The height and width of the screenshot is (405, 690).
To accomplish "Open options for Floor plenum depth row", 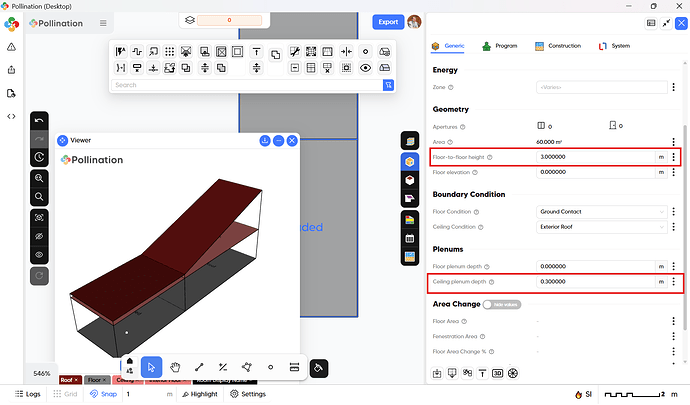I will [x=673, y=266].
